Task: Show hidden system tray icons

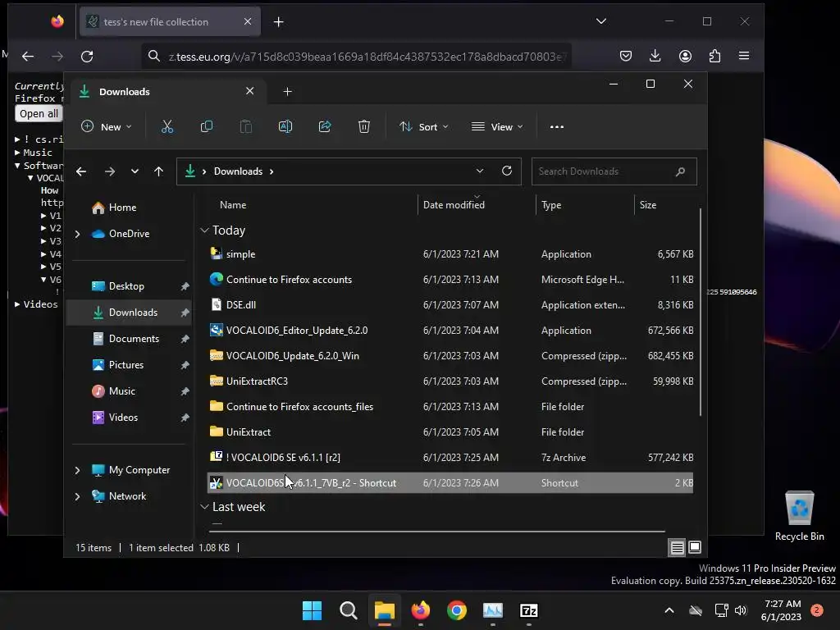Action: [x=669, y=610]
